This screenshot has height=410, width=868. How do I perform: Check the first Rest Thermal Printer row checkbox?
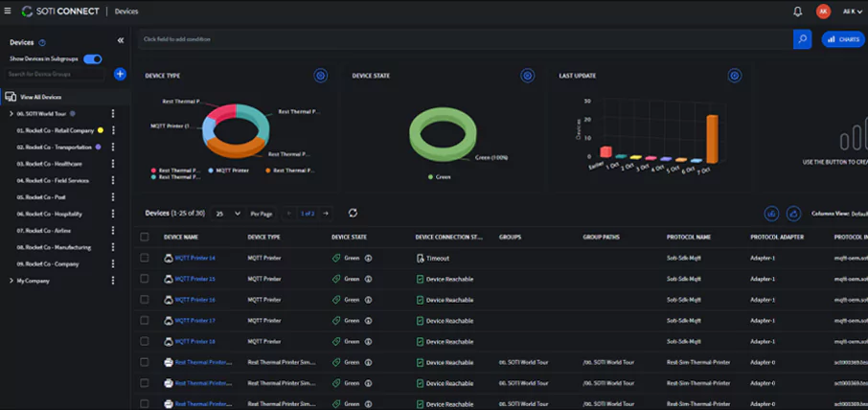pos(145,362)
